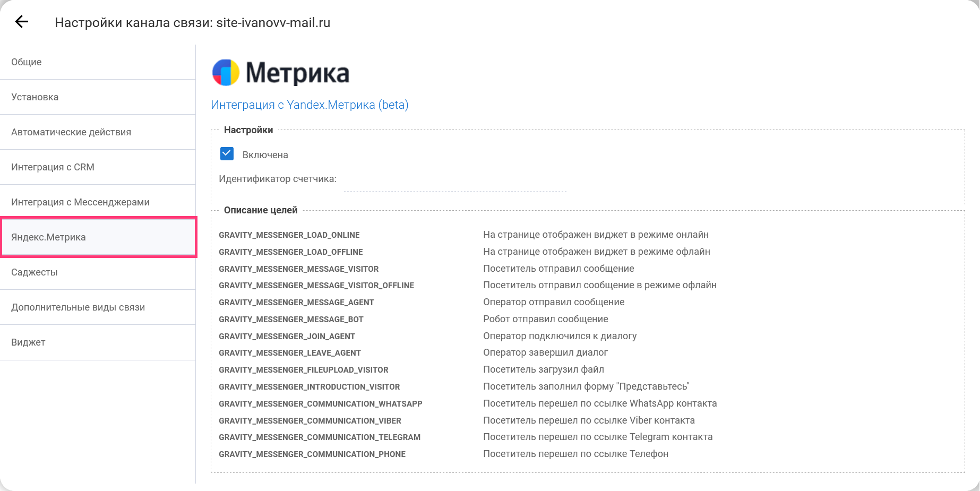
Task: Open the Общие settings tab
Action: point(27,62)
